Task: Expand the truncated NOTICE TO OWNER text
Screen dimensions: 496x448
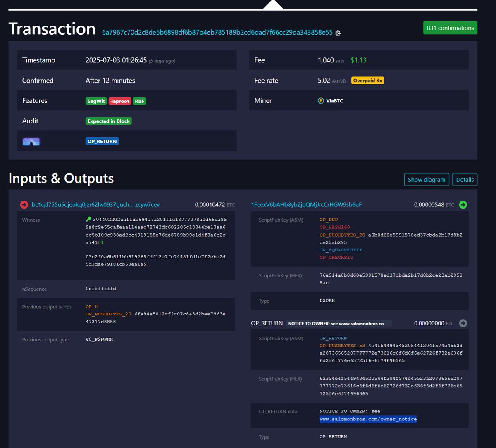Action: [x=338, y=323]
